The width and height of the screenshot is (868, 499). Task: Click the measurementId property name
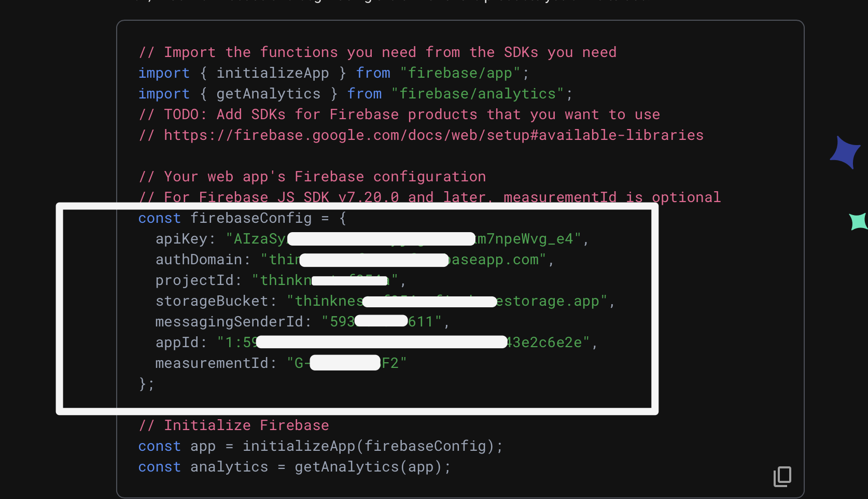click(212, 363)
